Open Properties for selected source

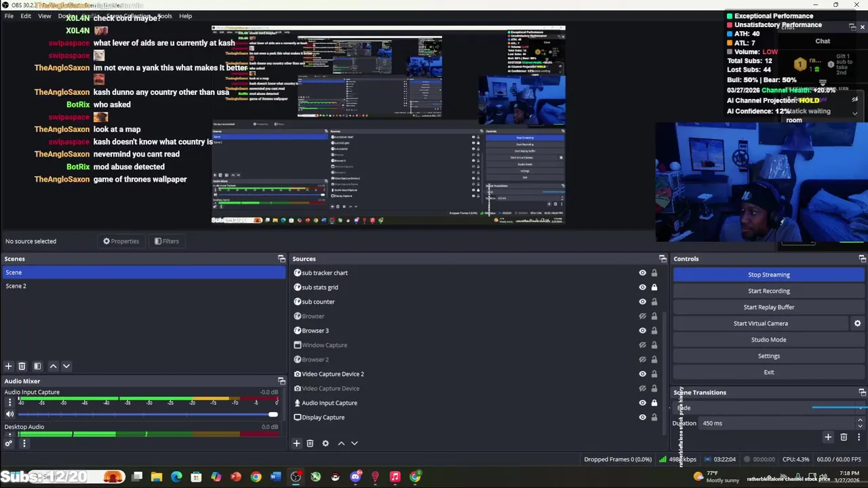tap(121, 241)
